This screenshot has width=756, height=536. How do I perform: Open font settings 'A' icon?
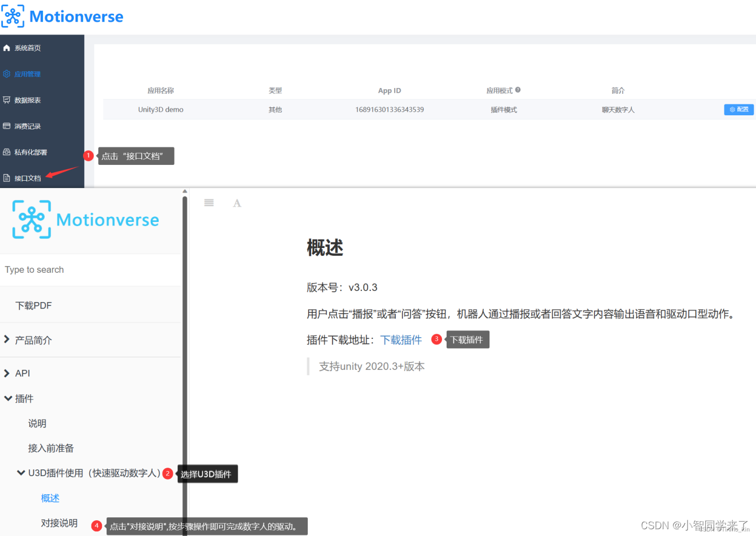click(x=237, y=203)
